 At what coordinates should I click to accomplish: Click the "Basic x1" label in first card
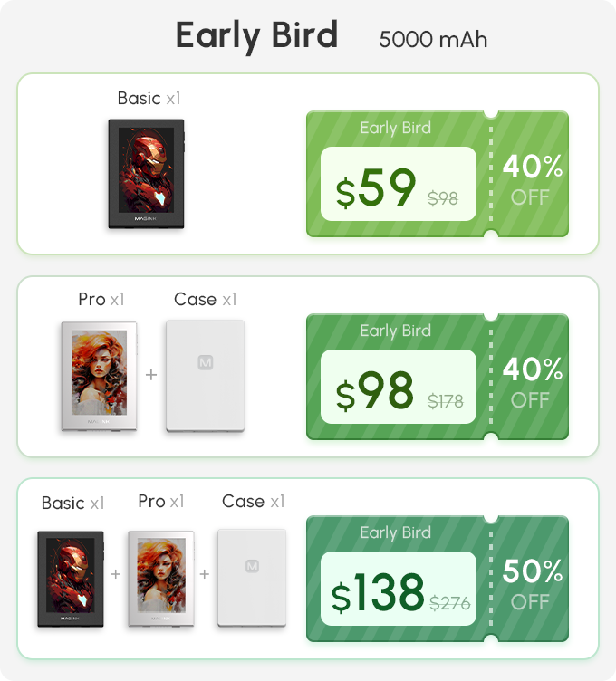149,98
